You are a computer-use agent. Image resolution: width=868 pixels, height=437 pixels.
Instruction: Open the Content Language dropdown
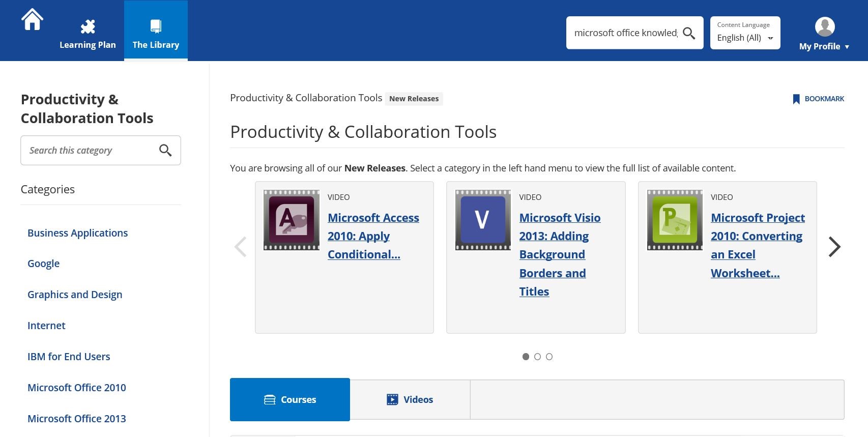click(x=745, y=33)
